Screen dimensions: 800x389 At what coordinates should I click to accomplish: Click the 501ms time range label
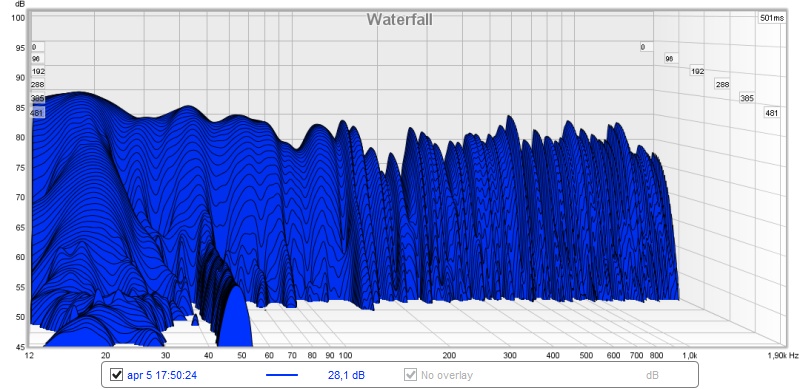pos(770,18)
